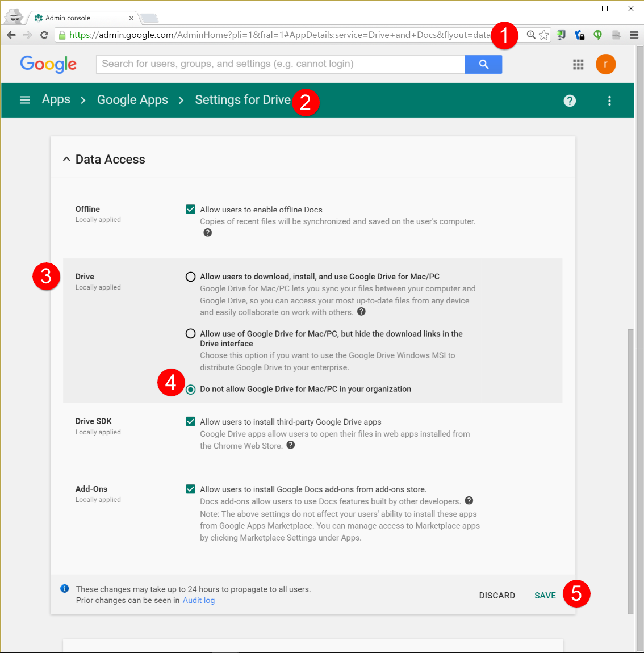The width and height of the screenshot is (644, 653).
Task: Go to Apps breadcrumb
Action: [x=56, y=100]
